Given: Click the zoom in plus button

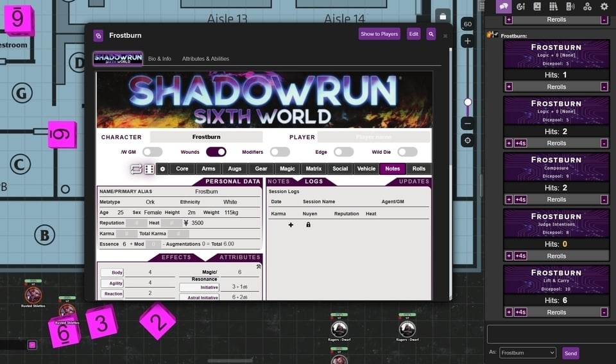Looking at the screenshot, I should coord(468,41).
